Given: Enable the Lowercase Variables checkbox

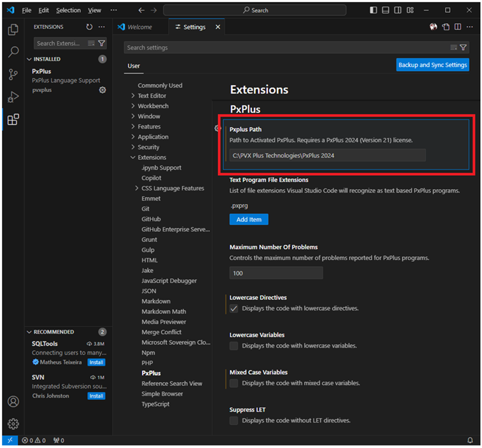Looking at the screenshot, I should pos(234,346).
